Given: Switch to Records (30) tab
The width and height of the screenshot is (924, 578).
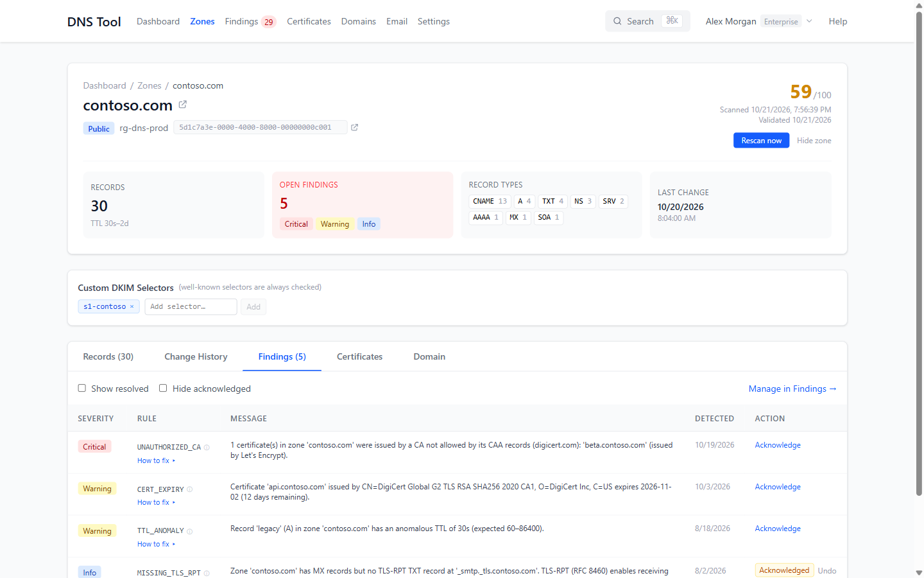Looking at the screenshot, I should coord(108,356).
